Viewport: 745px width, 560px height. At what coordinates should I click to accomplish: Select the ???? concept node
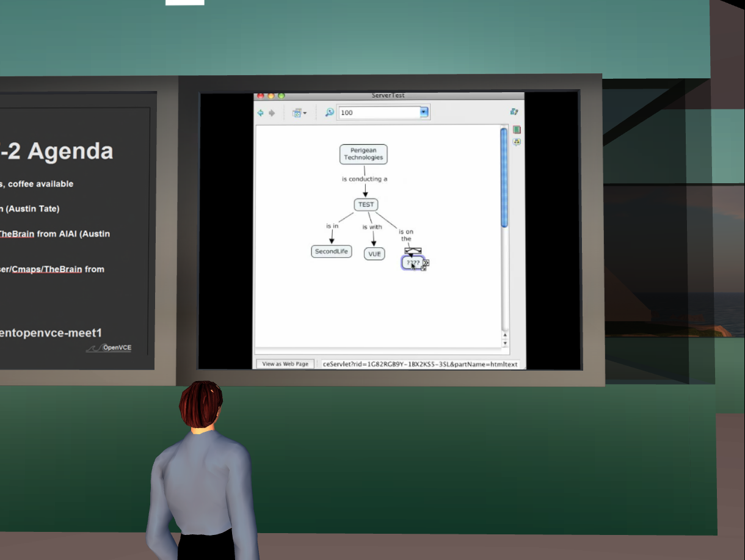click(413, 263)
